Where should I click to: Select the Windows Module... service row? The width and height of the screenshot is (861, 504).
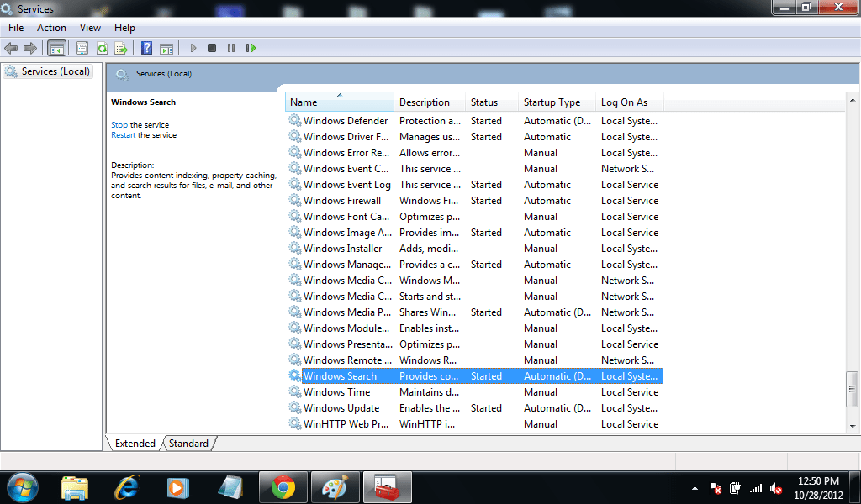[474, 328]
